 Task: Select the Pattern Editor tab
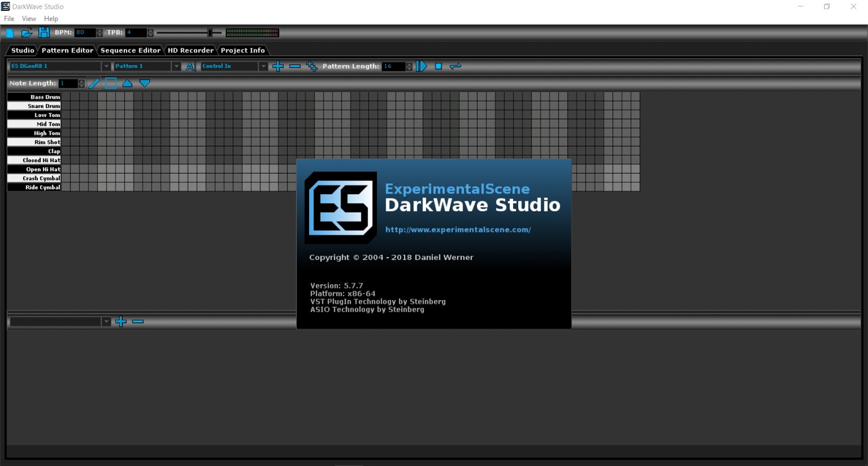tap(67, 50)
